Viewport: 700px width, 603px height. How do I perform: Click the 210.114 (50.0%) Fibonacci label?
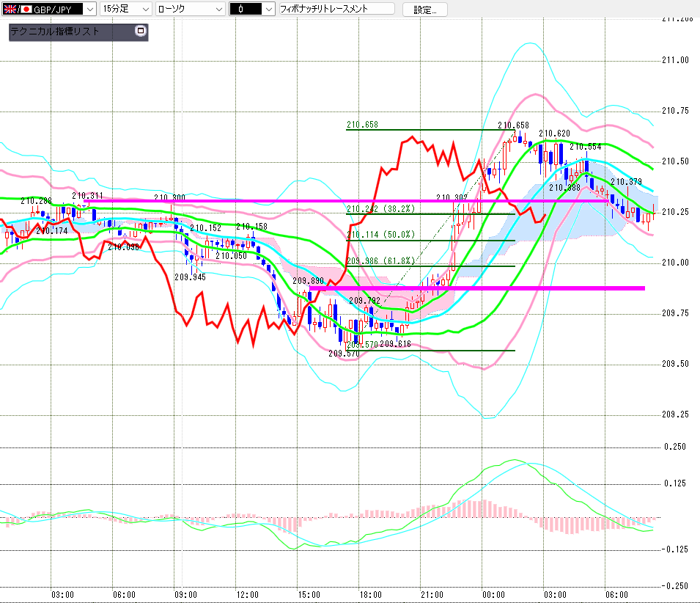[381, 235]
